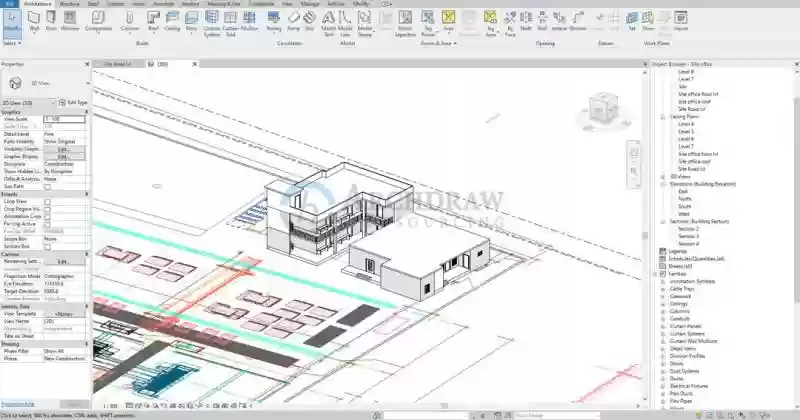Toggle the Crop View checkbox
Image resolution: width=800 pixels, height=420 pixels.
coord(47,202)
